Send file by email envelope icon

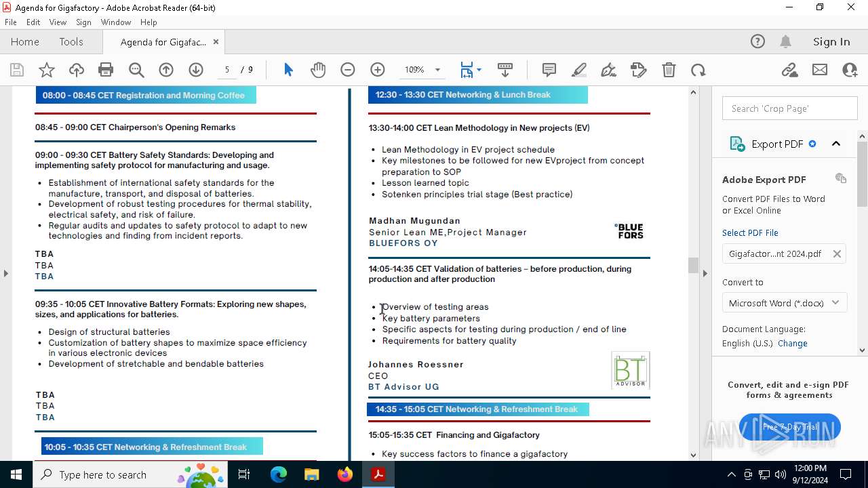[x=820, y=70]
